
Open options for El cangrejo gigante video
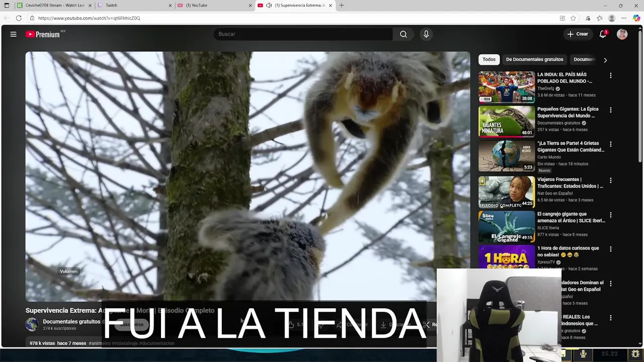coord(611,215)
